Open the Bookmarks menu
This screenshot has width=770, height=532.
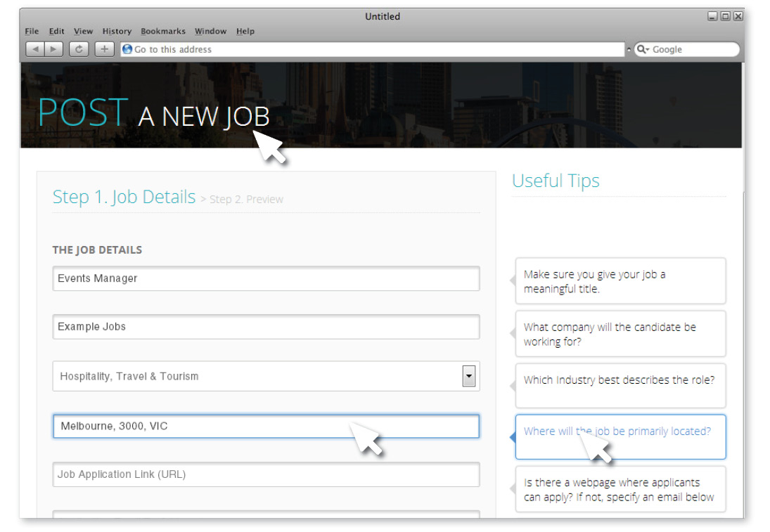coord(163,31)
